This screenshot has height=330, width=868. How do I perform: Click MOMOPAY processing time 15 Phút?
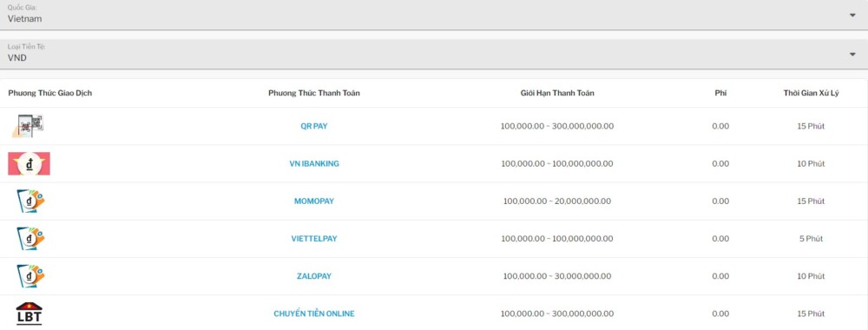(x=811, y=201)
